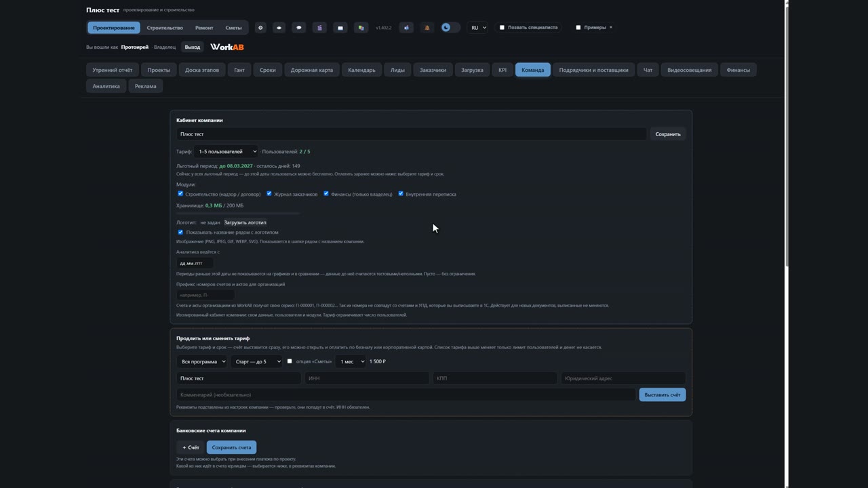Open the 1 мес period dropdown
This screenshot has width=868, height=488.
click(351, 362)
